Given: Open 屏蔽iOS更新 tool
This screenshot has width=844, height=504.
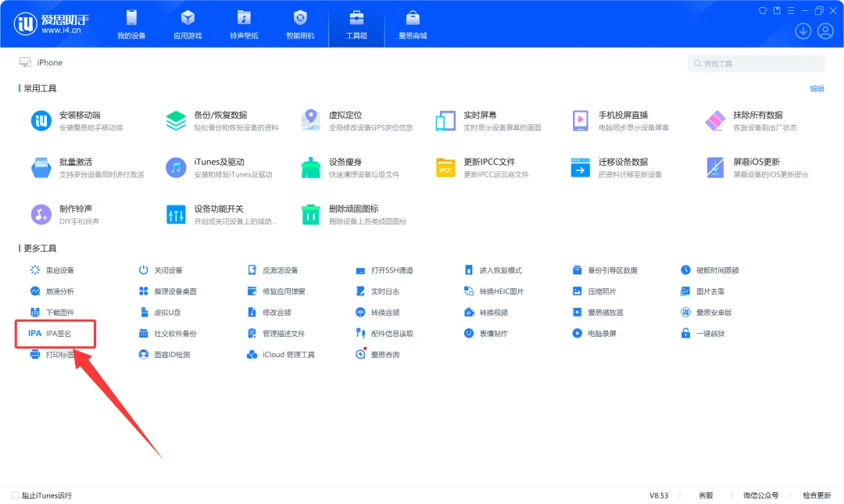Looking at the screenshot, I should pyautogui.click(x=756, y=167).
